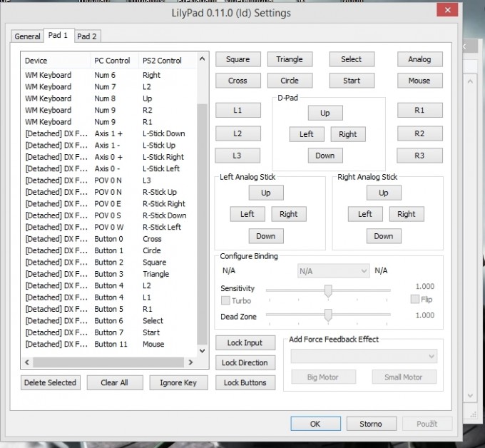Image resolution: width=485 pixels, height=448 pixels.
Task: Click Right Analog Stick Right button
Action: click(407, 214)
